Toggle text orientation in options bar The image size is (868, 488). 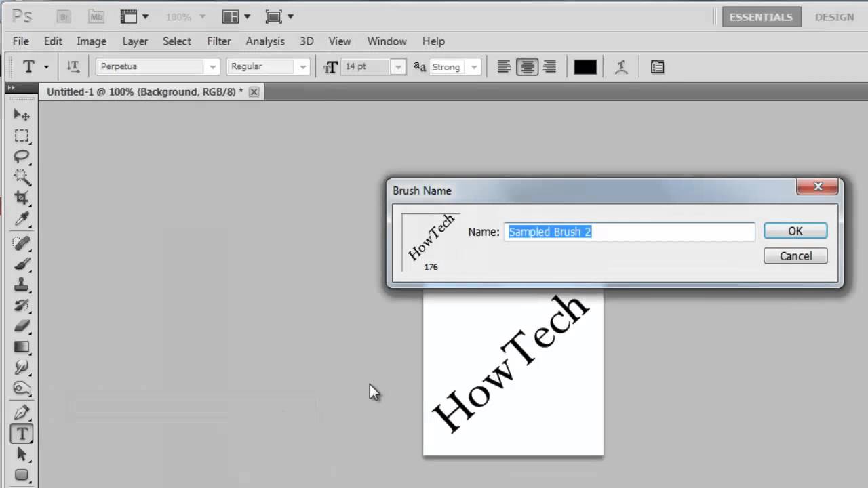pos(73,66)
